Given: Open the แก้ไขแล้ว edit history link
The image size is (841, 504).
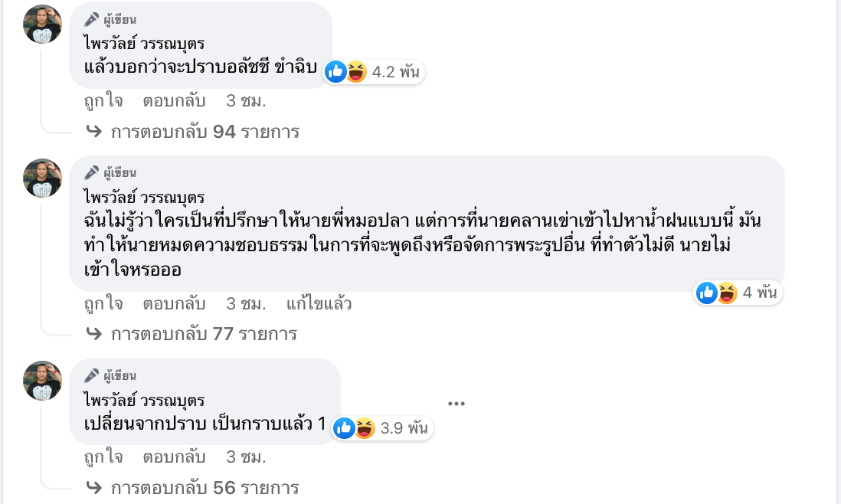Looking at the screenshot, I should 319,304.
